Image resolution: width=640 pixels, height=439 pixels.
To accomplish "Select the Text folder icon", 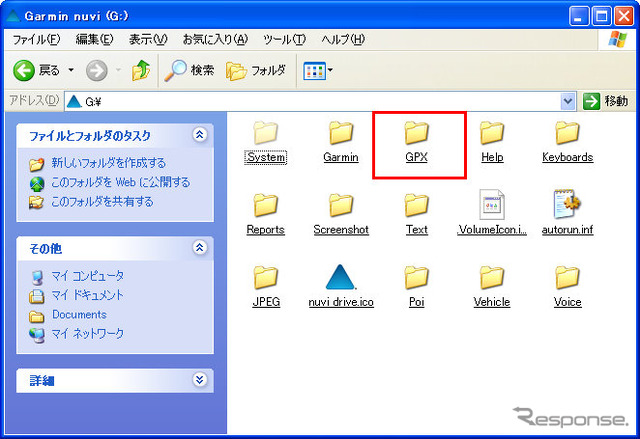I will pos(416,205).
